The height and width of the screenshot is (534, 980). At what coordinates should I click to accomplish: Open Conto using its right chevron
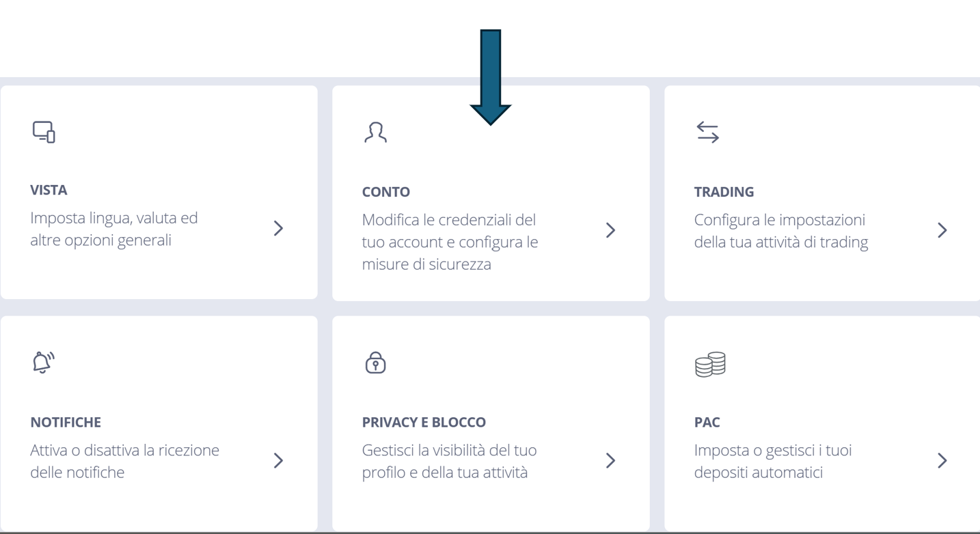pos(610,230)
